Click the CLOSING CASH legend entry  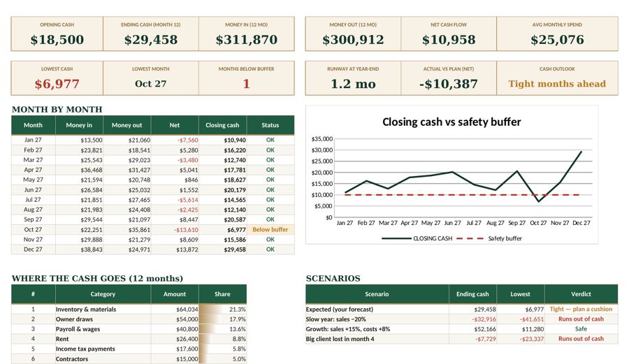[417, 238]
